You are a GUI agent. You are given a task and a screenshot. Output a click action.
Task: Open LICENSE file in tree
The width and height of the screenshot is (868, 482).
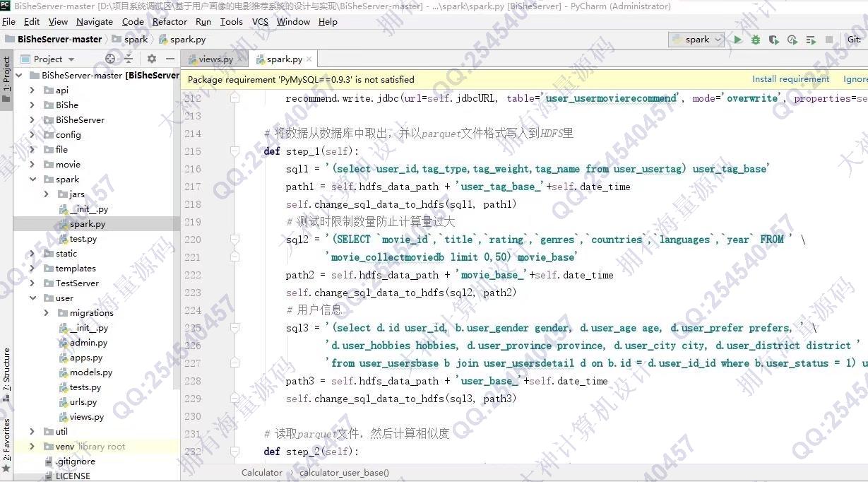click(x=73, y=476)
